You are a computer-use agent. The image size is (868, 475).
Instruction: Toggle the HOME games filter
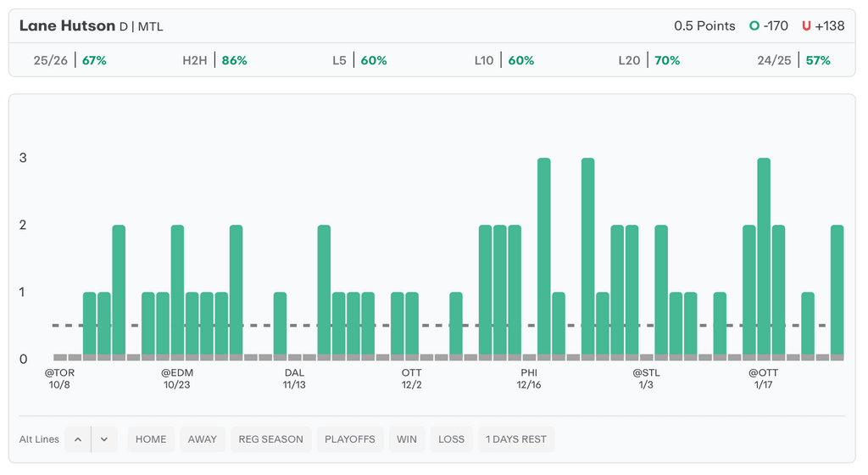pyautogui.click(x=151, y=439)
